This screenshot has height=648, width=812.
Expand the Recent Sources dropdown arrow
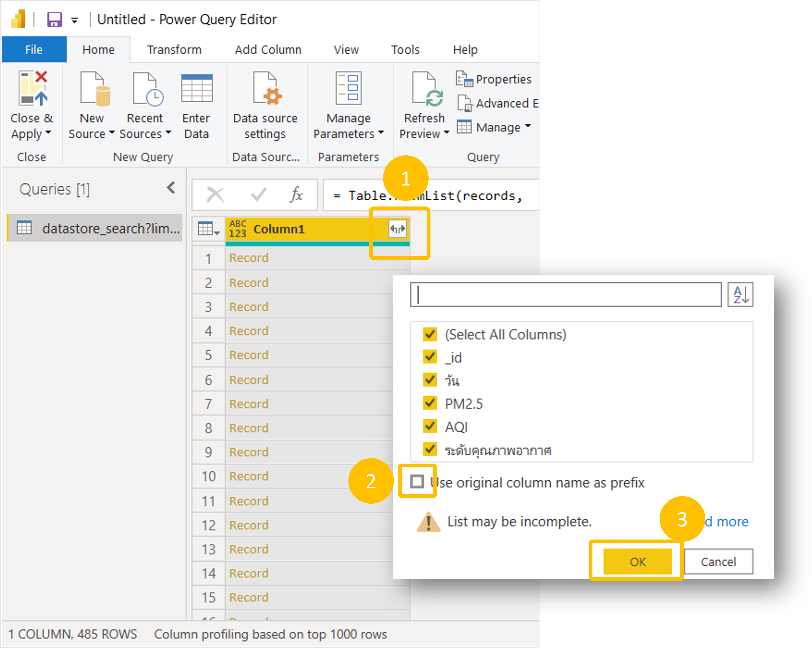click(x=168, y=132)
